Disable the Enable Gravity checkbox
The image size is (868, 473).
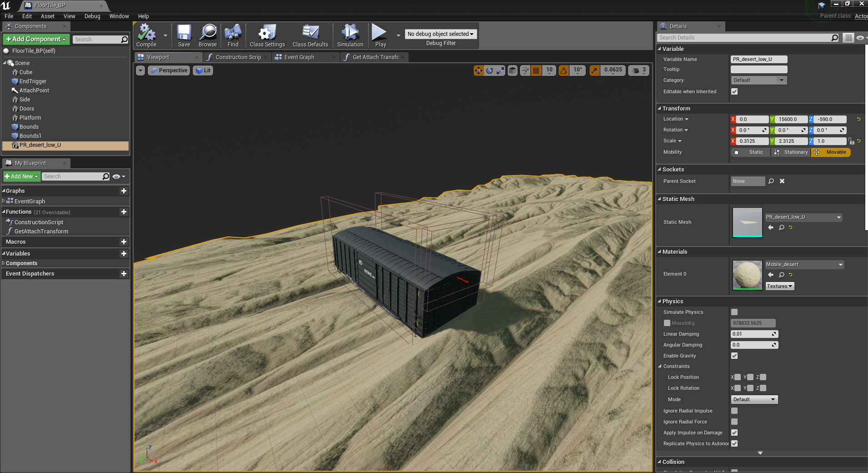click(x=734, y=356)
